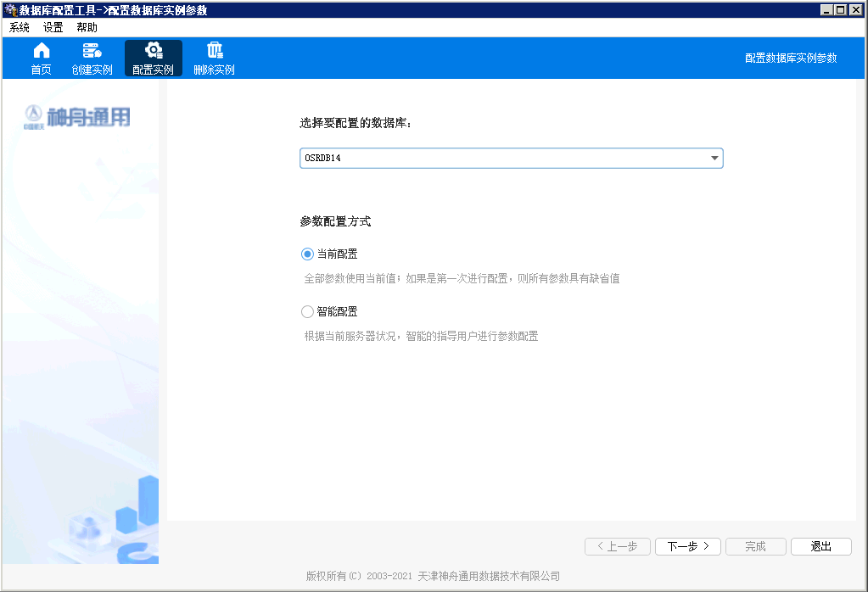Click the 下一步 next button
Viewport: 868px width, 592px height.
pos(687,547)
